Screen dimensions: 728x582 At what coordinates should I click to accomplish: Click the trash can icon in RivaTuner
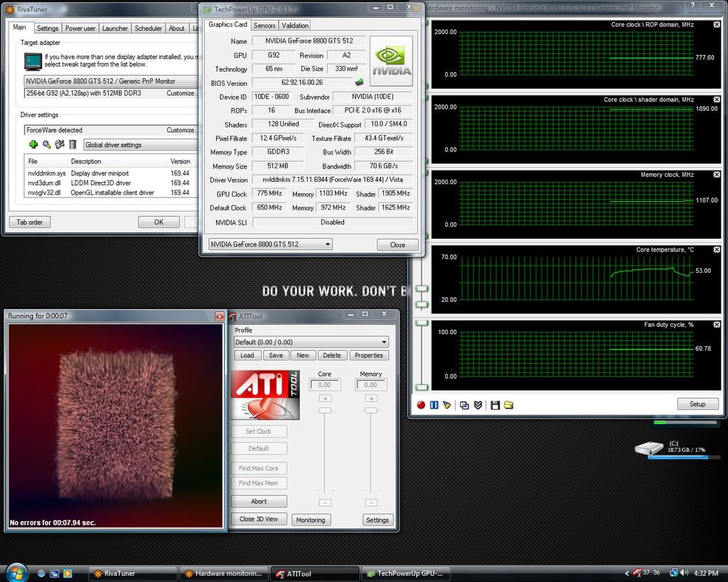point(73,144)
